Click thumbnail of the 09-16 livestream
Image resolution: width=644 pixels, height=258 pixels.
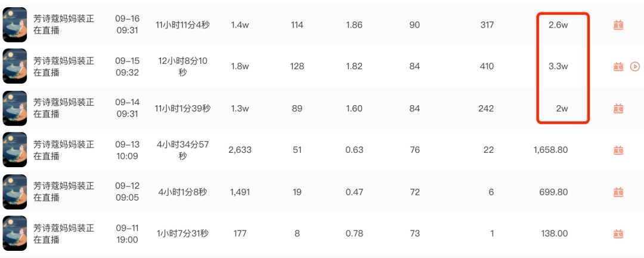(x=15, y=24)
